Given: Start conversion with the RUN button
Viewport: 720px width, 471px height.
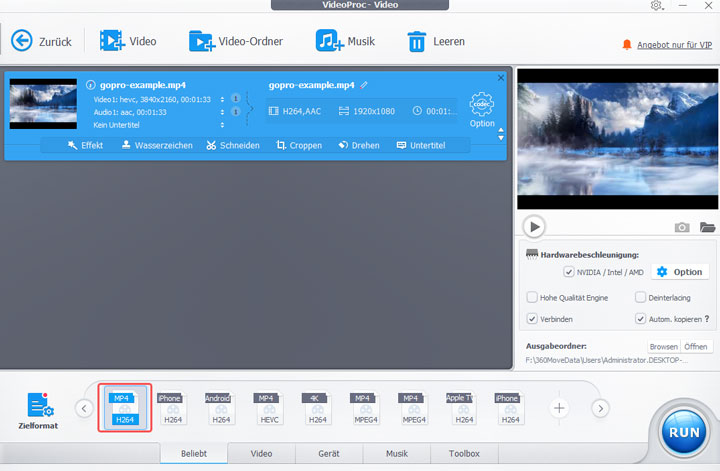Looking at the screenshot, I should point(684,432).
